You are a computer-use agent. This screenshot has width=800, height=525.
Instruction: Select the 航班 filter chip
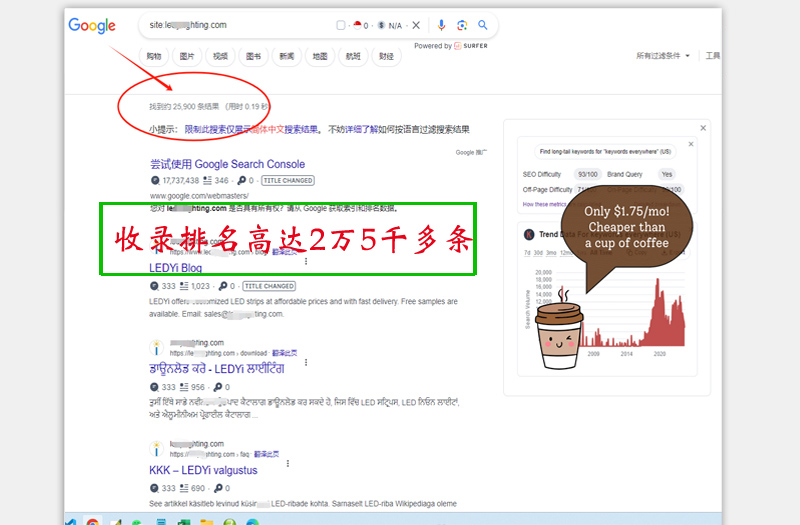(x=353, y=56)
